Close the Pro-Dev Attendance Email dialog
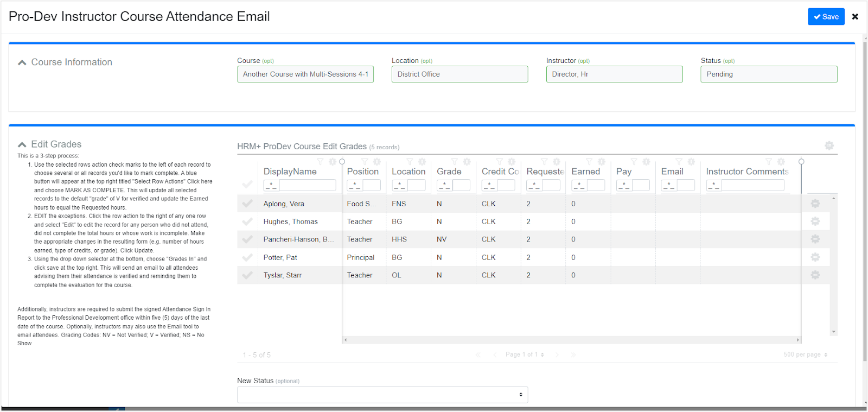This screenshot has width=868, height=412. [855, 17]
